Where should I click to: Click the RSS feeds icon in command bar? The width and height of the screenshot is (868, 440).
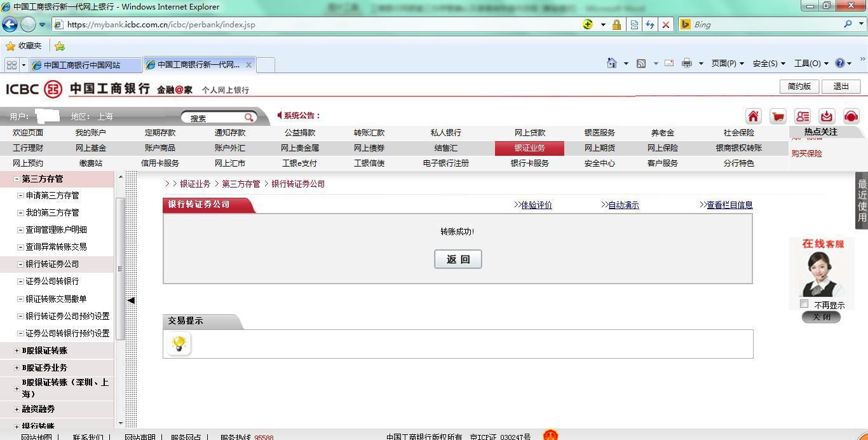[641, 63]
